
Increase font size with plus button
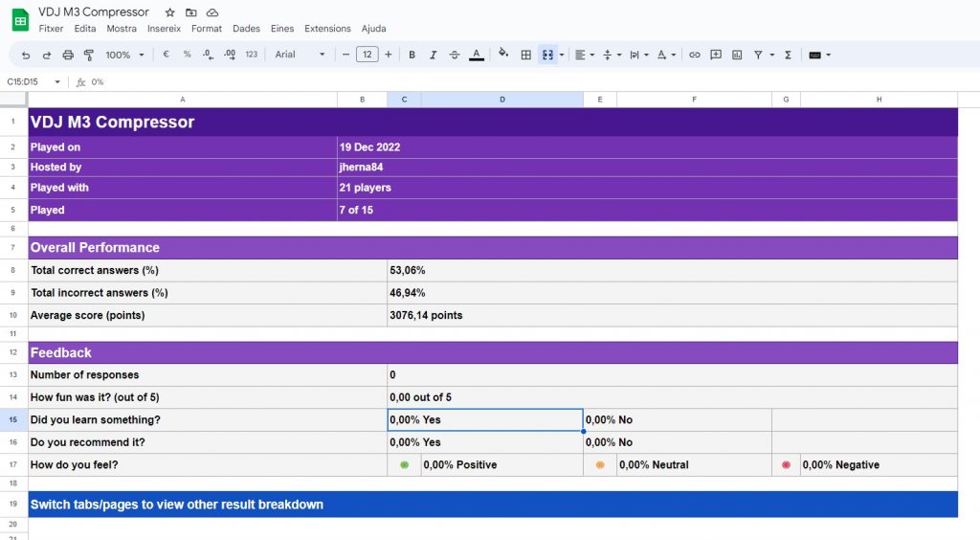[x=388, y=55]
